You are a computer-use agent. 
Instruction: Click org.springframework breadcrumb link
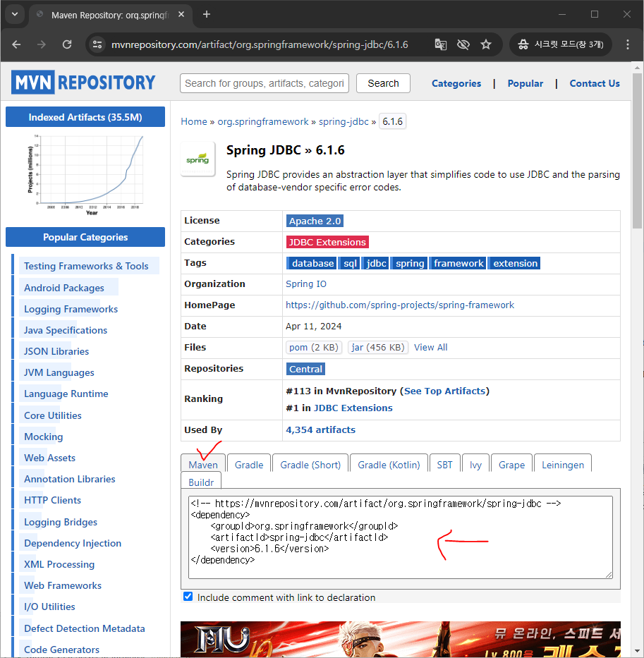point(263,122)
